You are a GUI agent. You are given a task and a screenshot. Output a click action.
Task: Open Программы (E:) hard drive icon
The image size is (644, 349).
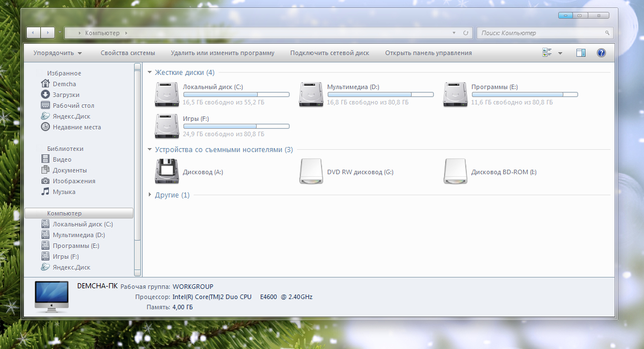[x=455, y=94]
